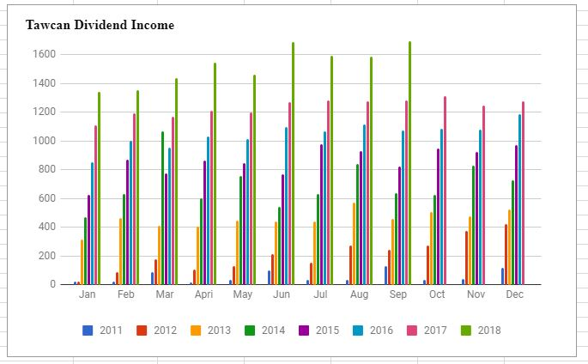Select the purple 2015 legend swatch
This screenshot has height=364, width=588.
coord(304,331)
